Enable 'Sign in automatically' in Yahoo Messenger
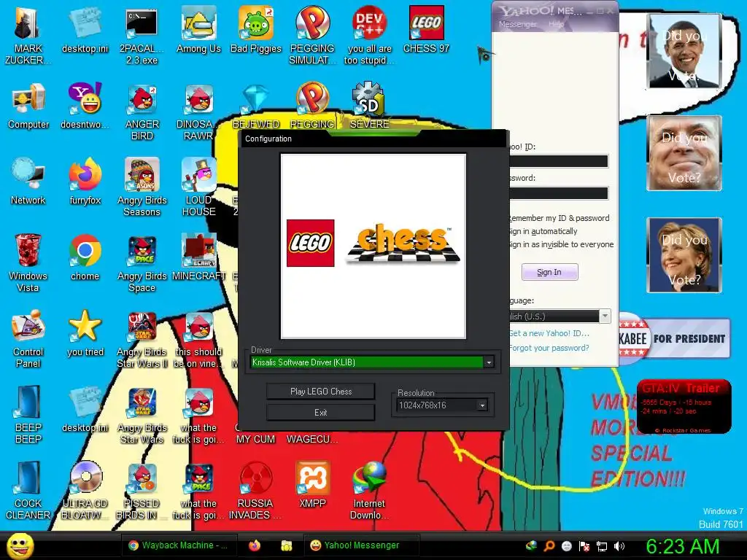The width and height of the screenshot is (747, 560). [x=543, y=231]
